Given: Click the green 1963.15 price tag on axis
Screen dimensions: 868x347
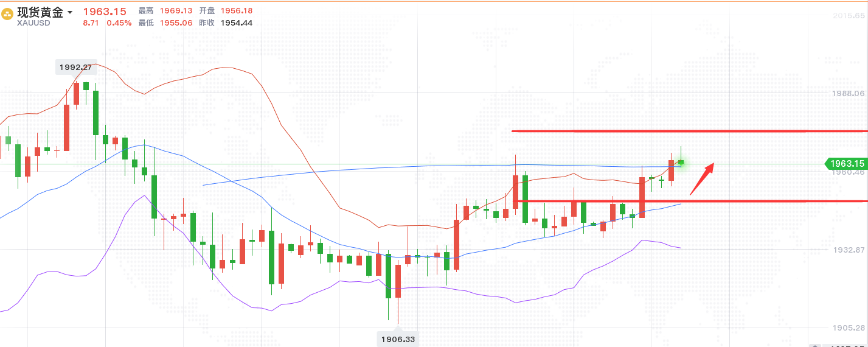Looking at the screenshot, I should (845, 164).
